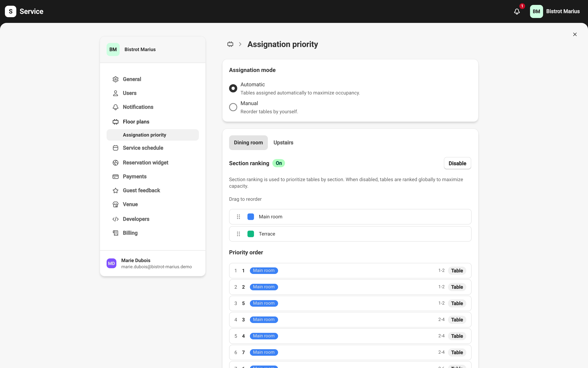
Task: Click the marie.dubois email address
Action: click(x=156, y=267)
